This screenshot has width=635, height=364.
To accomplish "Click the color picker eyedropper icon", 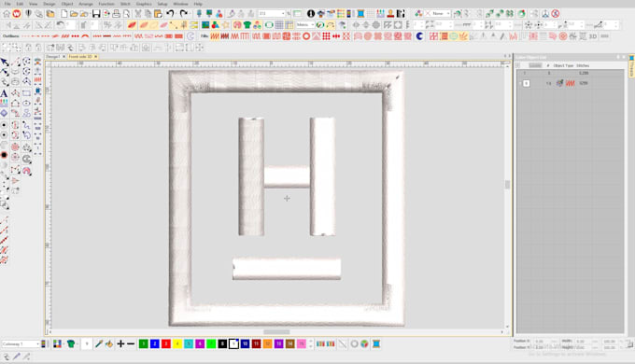I will (x=98, y=343).
